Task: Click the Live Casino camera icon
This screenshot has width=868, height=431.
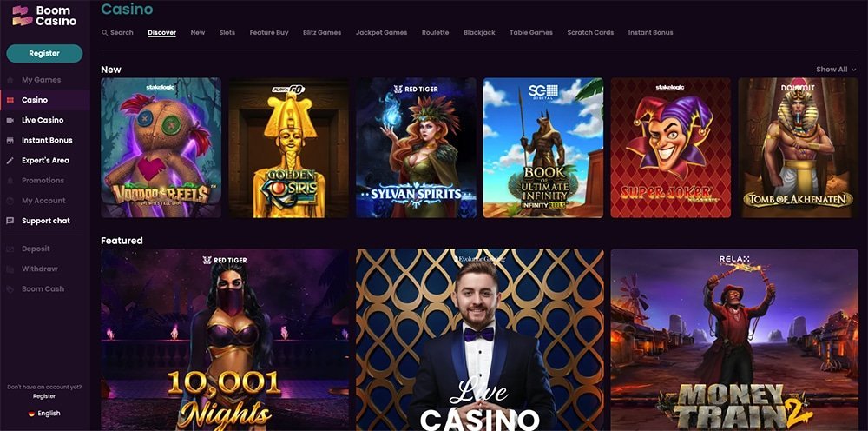Action: [10, 120]
